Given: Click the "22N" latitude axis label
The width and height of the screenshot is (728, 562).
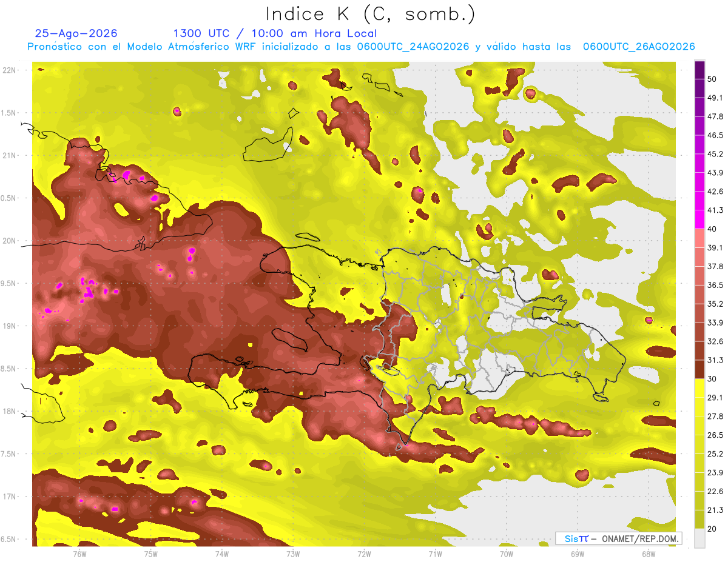Looking at the screenshot, I should 10,70.
